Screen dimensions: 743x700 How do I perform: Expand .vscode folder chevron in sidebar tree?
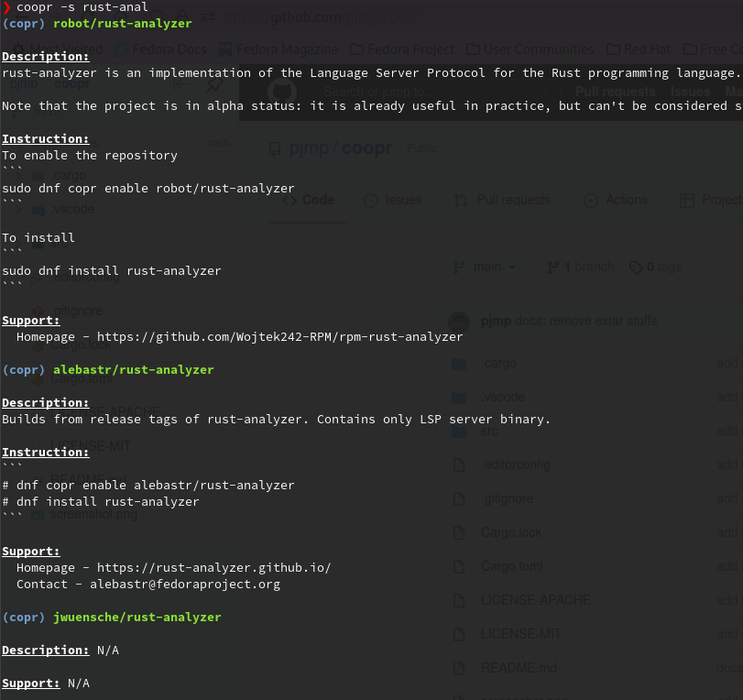pos(18,210)
